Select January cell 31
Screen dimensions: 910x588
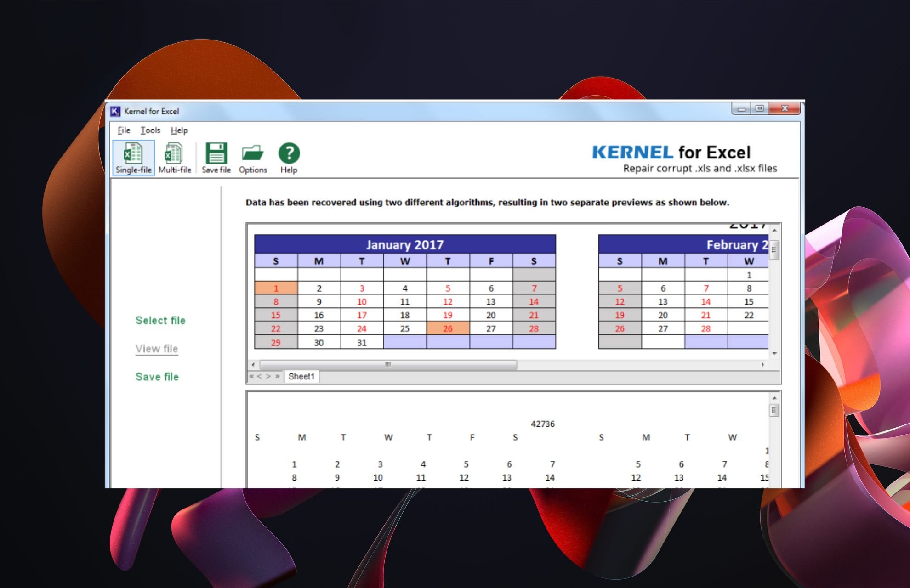pyautogui.click(x=362, y=343)
